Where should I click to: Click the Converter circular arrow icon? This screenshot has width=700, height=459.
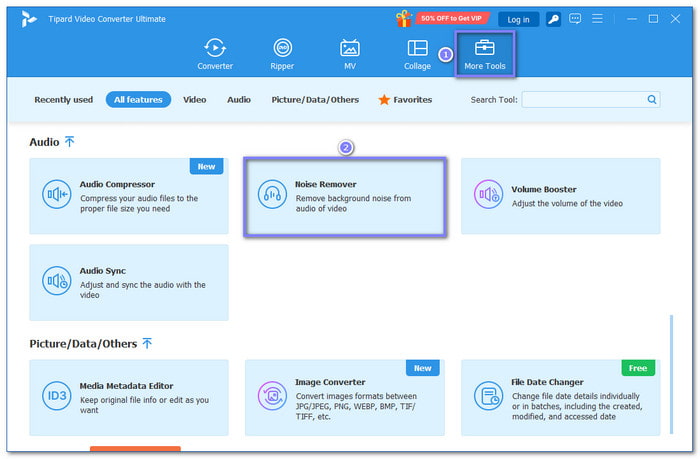point(215,48)
